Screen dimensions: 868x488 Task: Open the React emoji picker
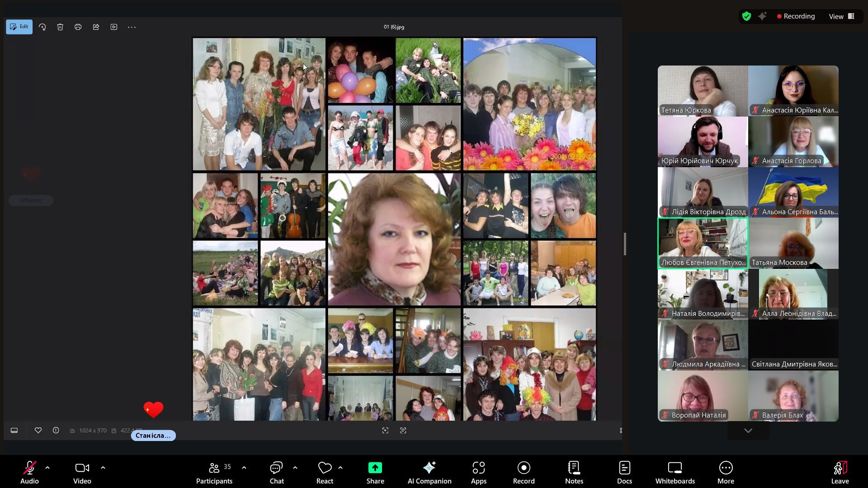[325, 472]
